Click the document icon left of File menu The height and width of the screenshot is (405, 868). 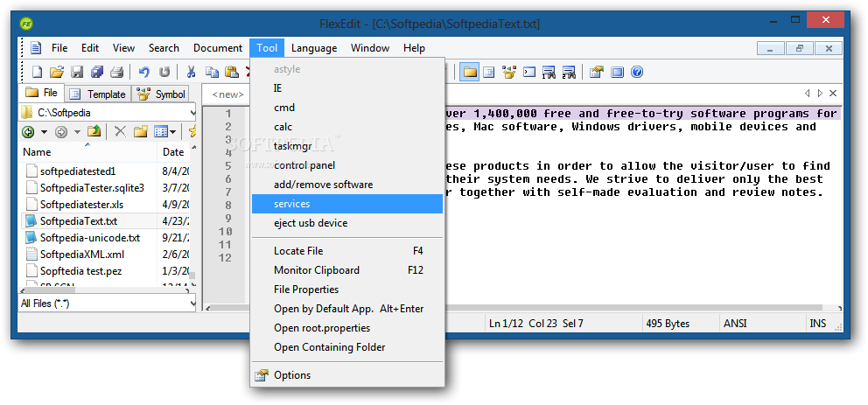36,48
